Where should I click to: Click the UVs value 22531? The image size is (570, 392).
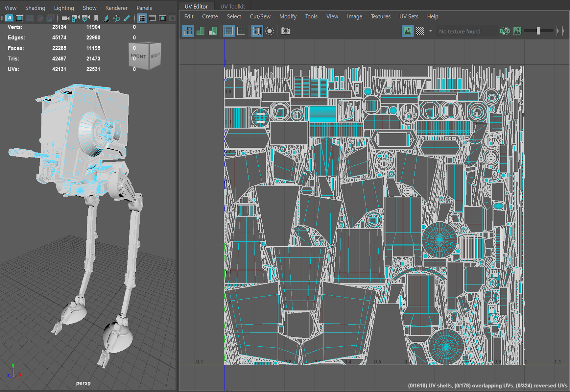[93, 69]
